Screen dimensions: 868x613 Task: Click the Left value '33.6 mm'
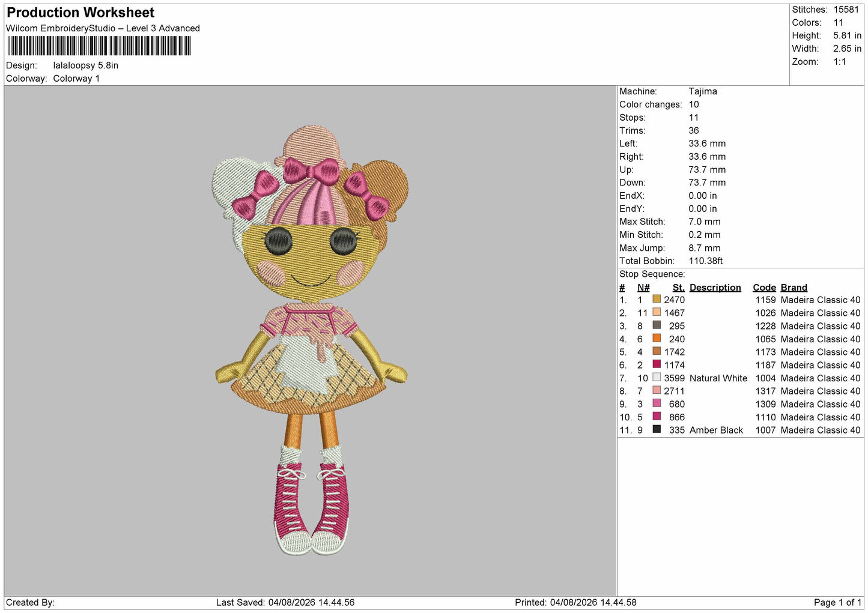click(707, 143)
